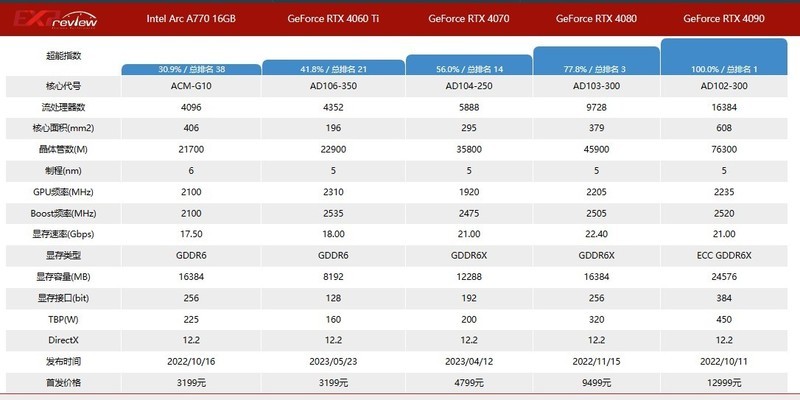Select the 2022/11/15 release date
800x400 pixels.
tap(596, 362)
